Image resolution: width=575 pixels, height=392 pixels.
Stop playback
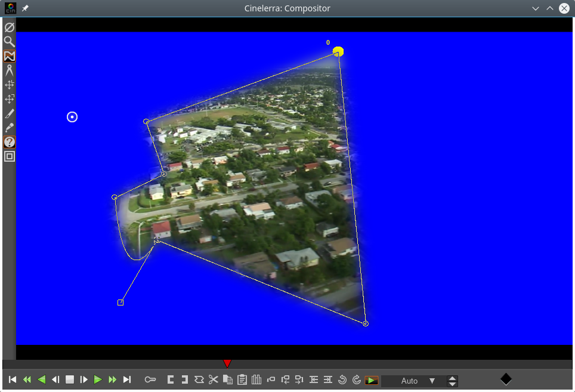pyautogui.click(x=70, y=379)
